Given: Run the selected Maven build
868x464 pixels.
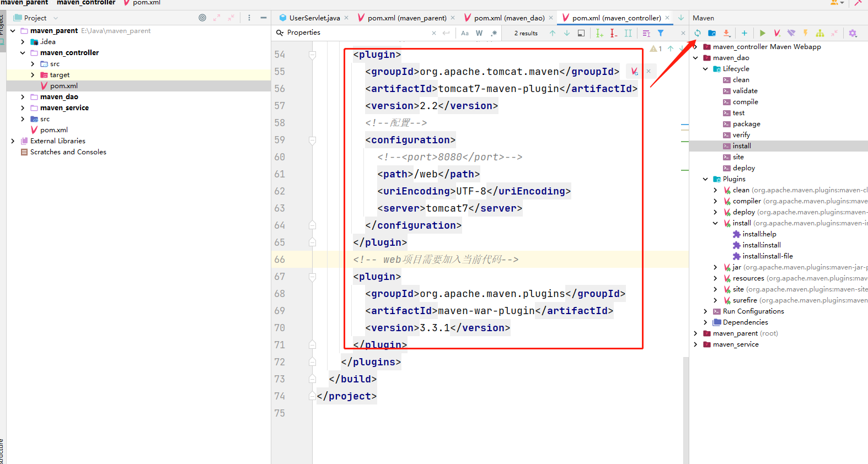Looking at the screenshot, I should [762, 33].
